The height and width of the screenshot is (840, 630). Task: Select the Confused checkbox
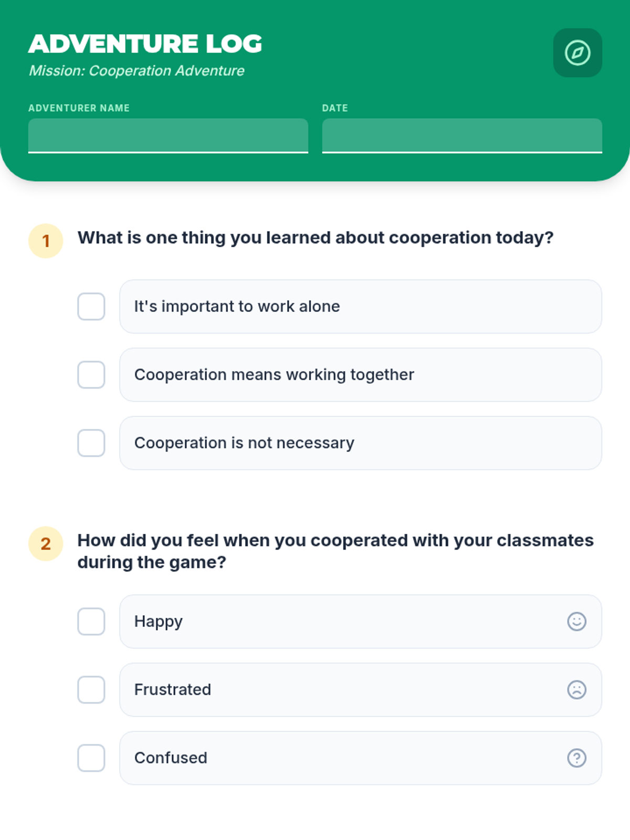[x=91, y=758]
